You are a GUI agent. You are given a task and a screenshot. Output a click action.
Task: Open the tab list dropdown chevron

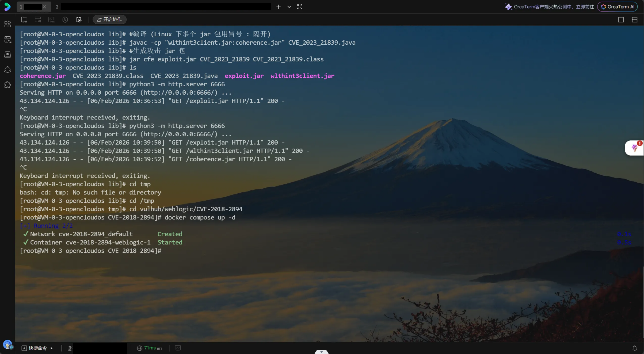coord(289,7)
